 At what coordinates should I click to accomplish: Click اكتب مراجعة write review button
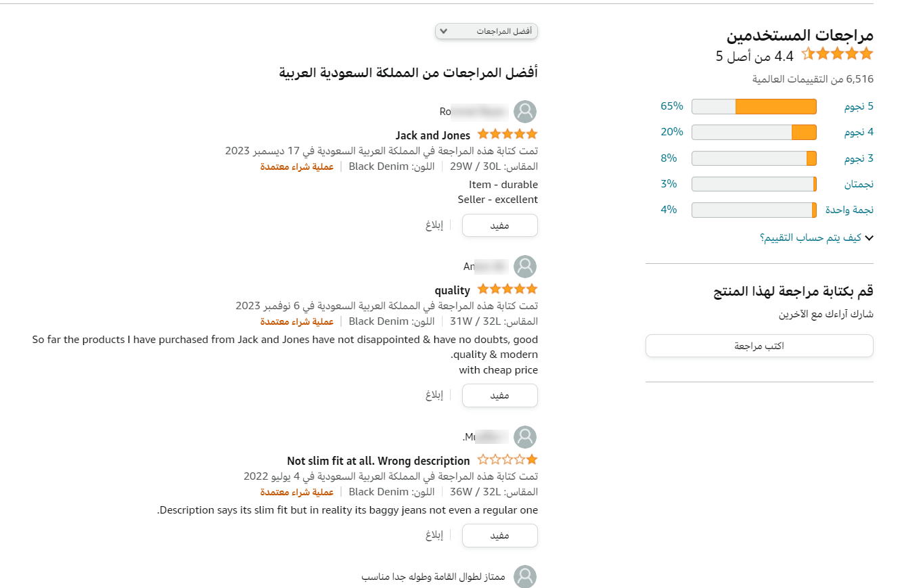tap(759, 346)
